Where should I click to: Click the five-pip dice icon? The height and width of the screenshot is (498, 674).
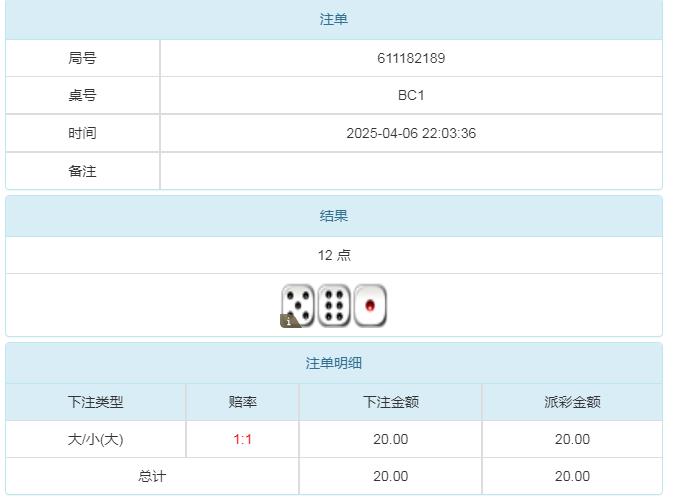[299, 304]
